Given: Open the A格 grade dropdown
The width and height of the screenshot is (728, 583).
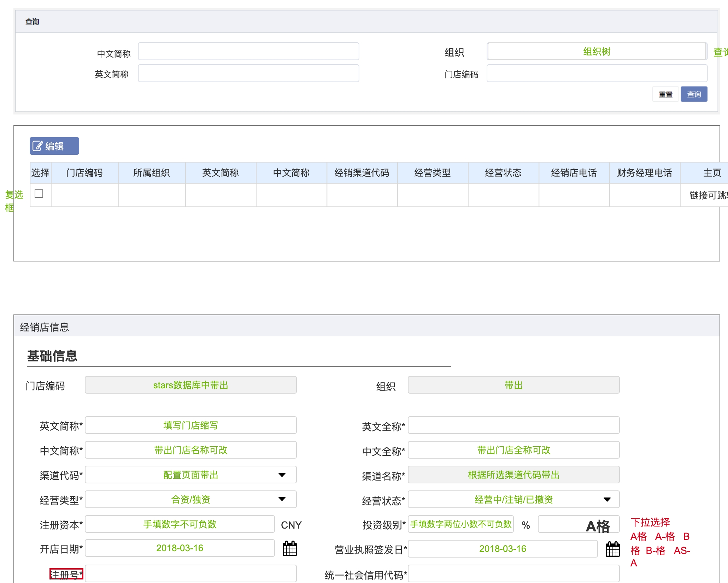Looking at the screenshot, I should tap(579, 524).
